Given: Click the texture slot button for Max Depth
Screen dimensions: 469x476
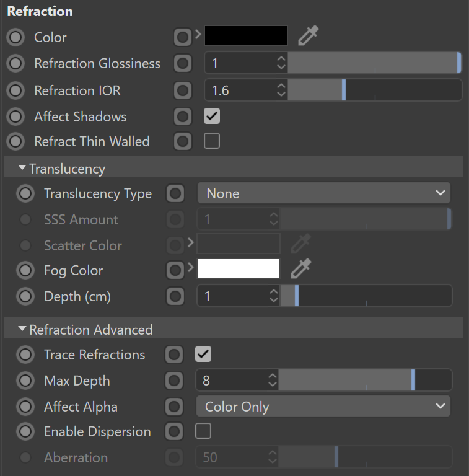Looking at the screenshot, I should coord(174,381).
